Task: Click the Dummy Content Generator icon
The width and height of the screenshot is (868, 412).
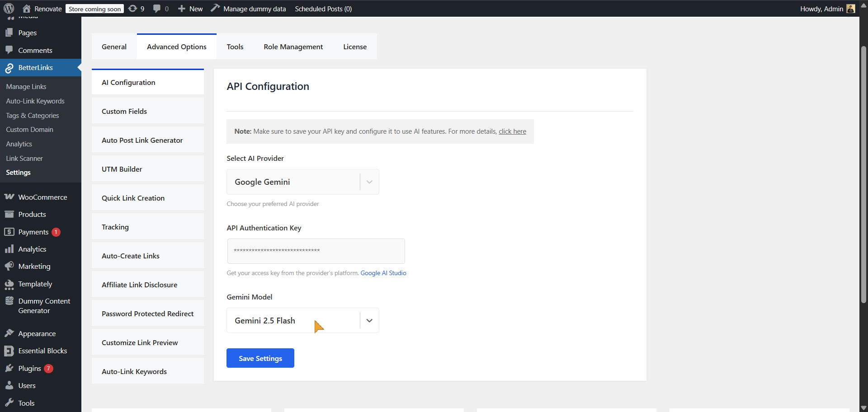Action: pos(9,301)
